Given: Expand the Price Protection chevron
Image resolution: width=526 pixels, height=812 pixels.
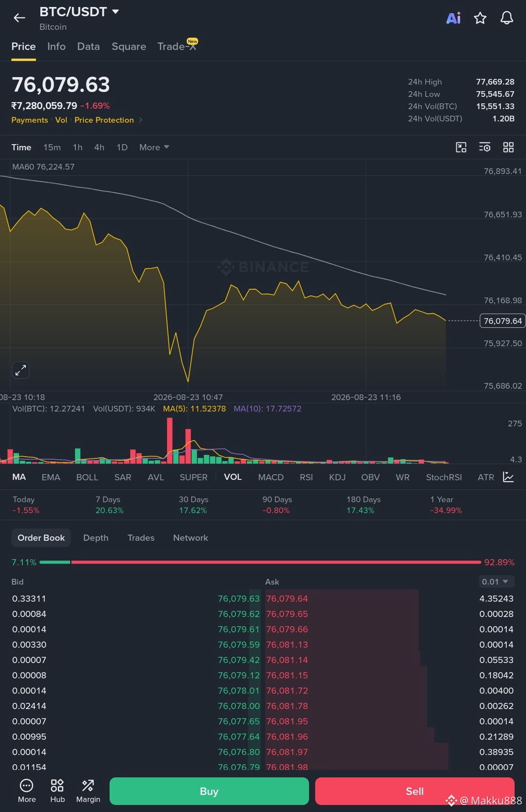Looking at the screenshot, I should click(141, 120).
